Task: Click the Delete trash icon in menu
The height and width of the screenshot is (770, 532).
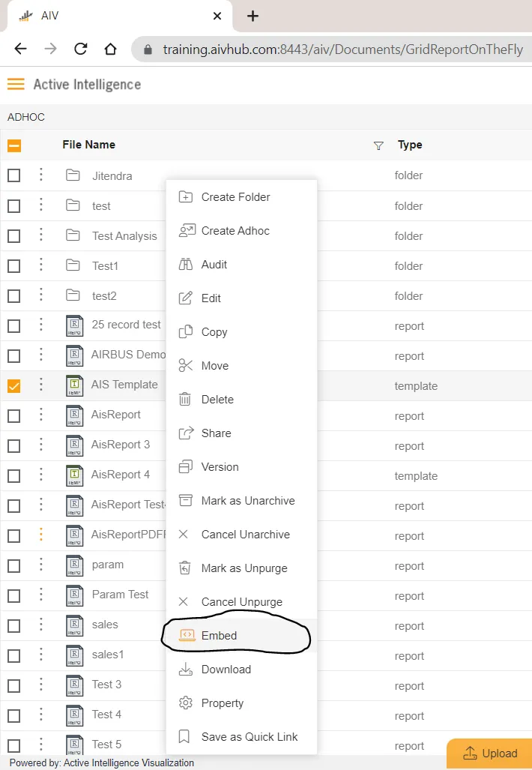Action: 185,399
